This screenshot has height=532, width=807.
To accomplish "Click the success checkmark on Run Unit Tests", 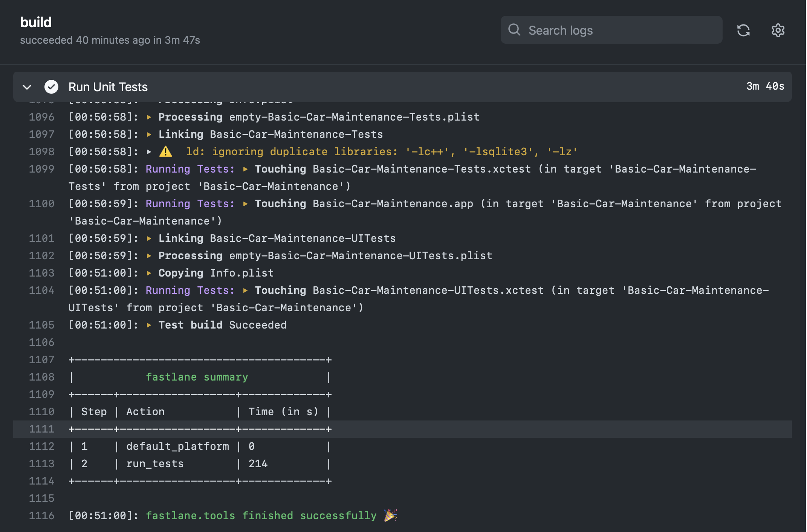I will tap(52, 87).
